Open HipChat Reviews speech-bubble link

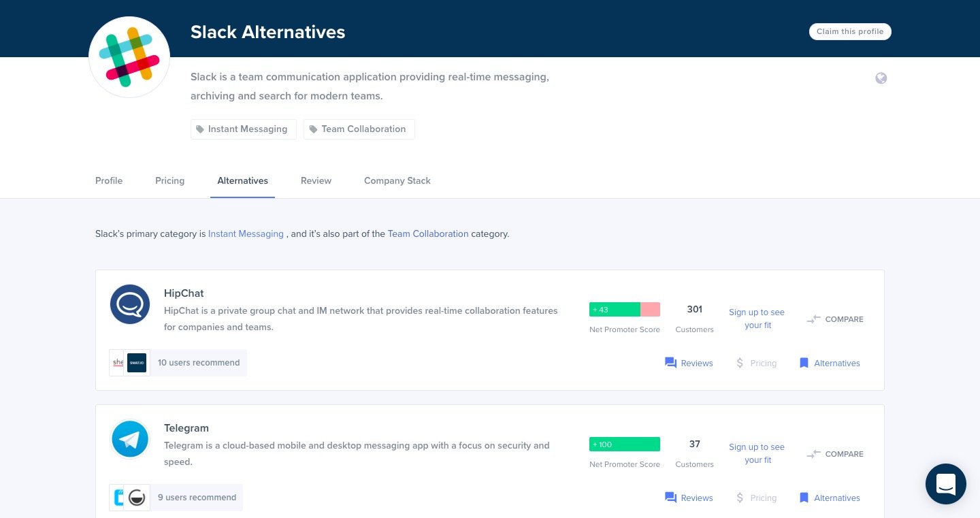pyautogui.click(x=689, y=363)
